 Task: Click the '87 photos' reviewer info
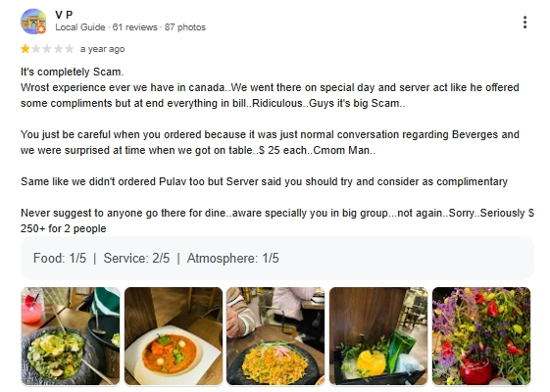pyautogui.click(x=185, y=27)
